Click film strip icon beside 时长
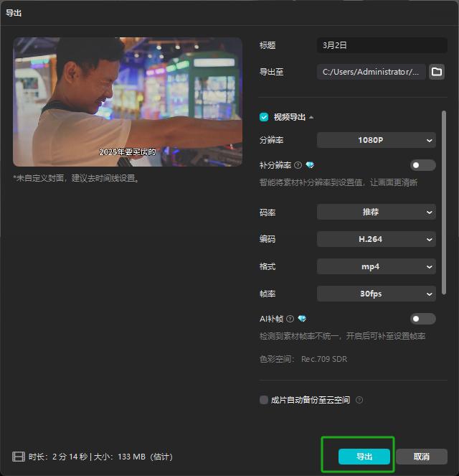459x476 pixels. pos(19,457)
